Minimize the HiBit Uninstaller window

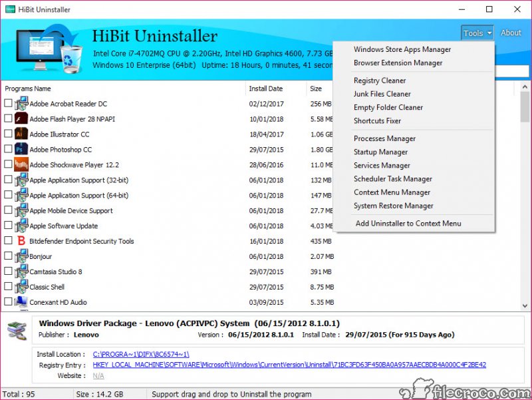(462, 9)
